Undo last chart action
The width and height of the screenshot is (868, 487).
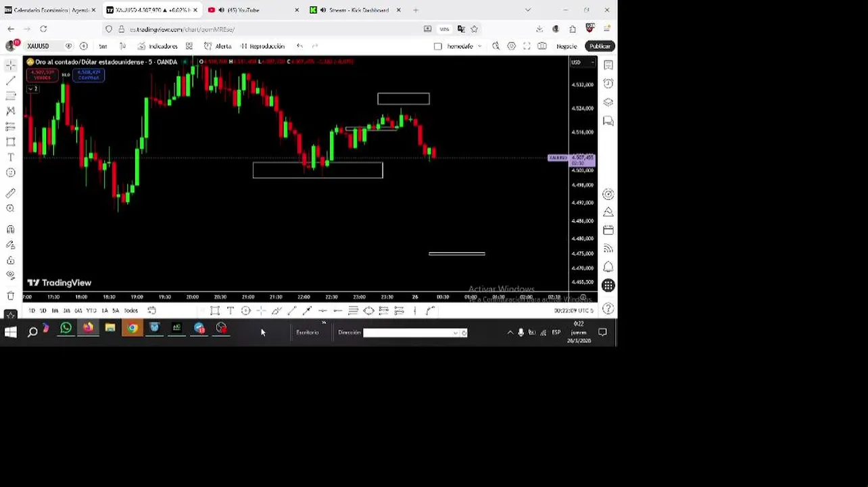[x=299, y=46]
